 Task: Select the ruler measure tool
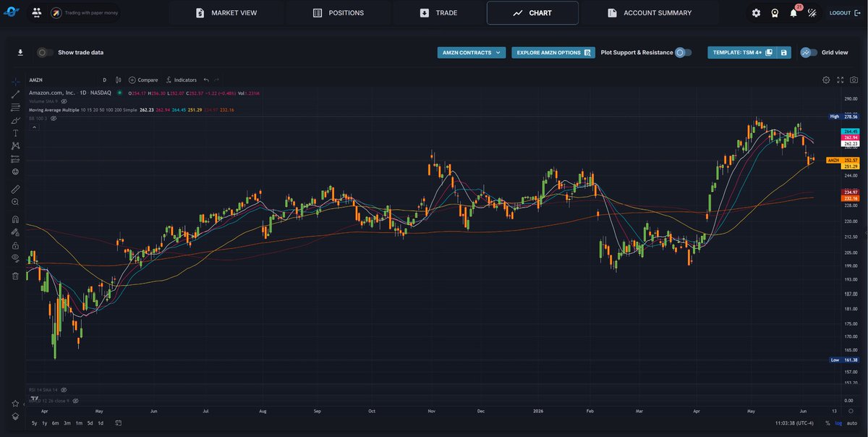click(x=15, y=189)
